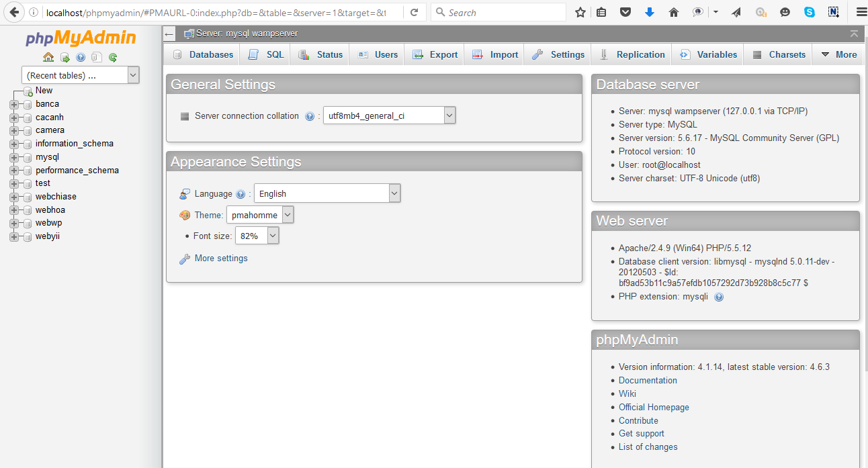Expand the webwp database tree node
Screen dimensions: 868x468
click(13, 223)
